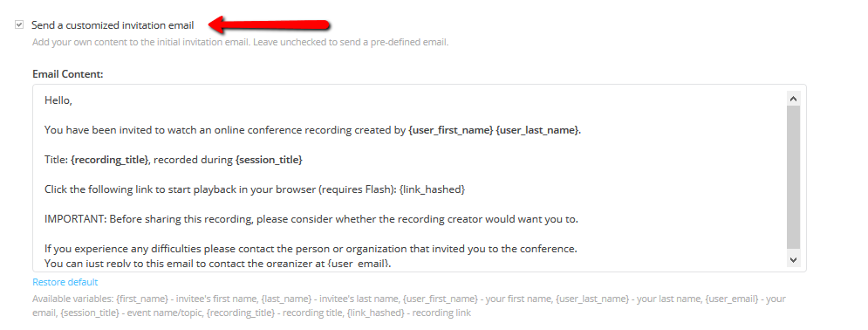
Task: Place cursor after 'Hello,' in email content
Action: pos(73,100)
